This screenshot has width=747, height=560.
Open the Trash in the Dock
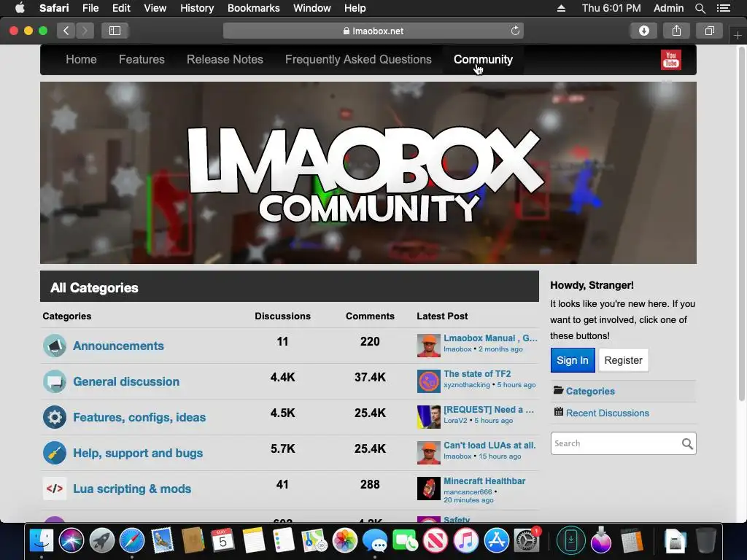pos(705,540)
